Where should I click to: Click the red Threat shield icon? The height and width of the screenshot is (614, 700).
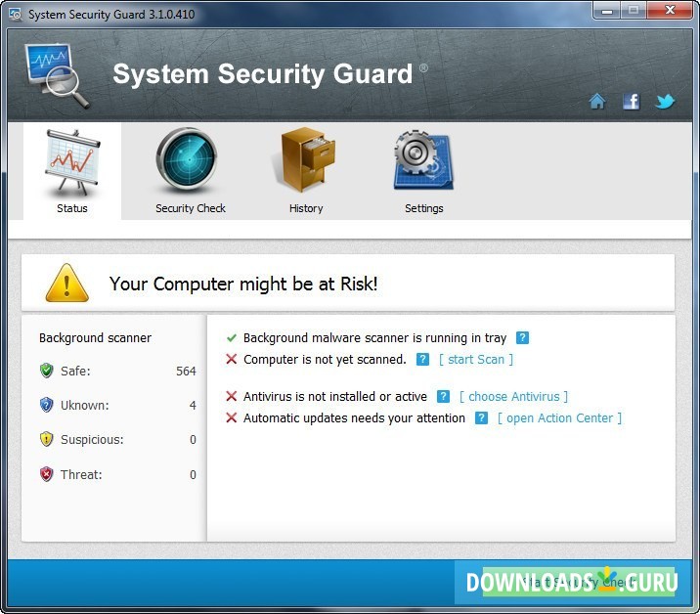coord(46,474)
